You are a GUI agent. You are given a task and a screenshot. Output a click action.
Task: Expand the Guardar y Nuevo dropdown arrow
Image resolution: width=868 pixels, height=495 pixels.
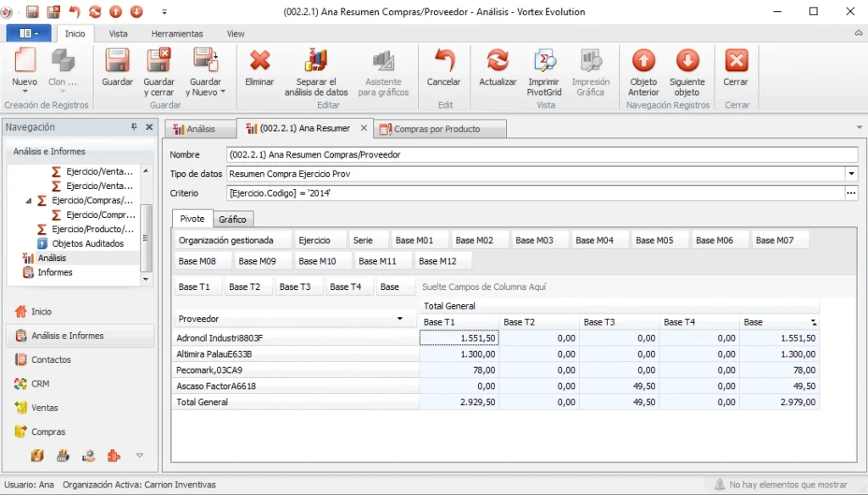click(x=223, y=92)
